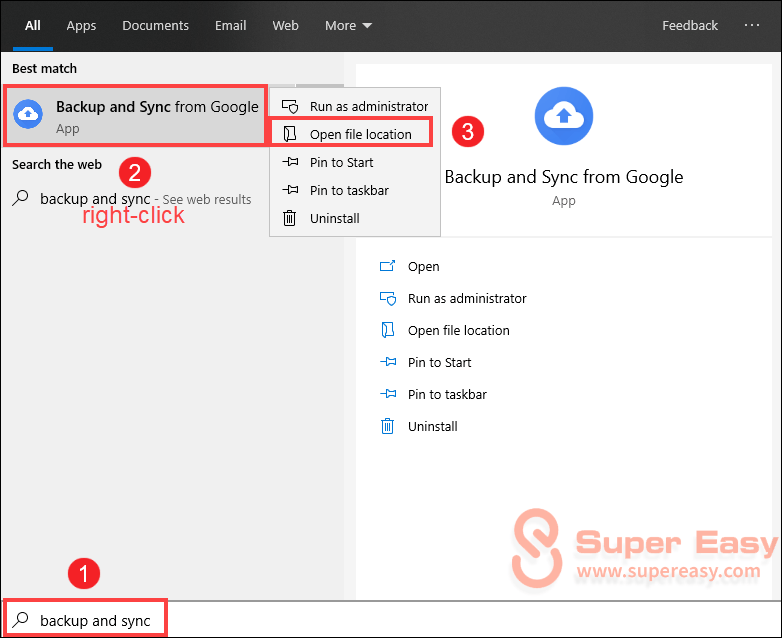Click Pin to taskbar in details pane
The height and width of the screenshot is (638, 782).
pos(447,394)
